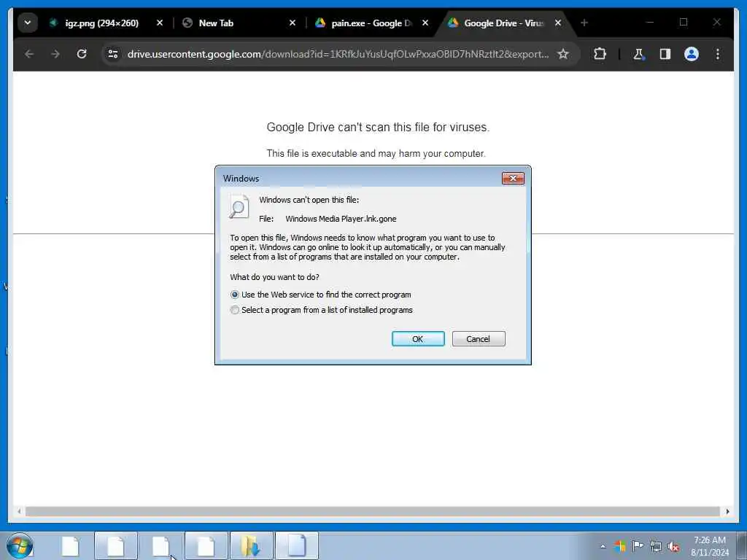This screenshot has height=560, width=747.
Task: Click the scrollbar right arrow
Action: pyautogui.click(x=727, y=511)
